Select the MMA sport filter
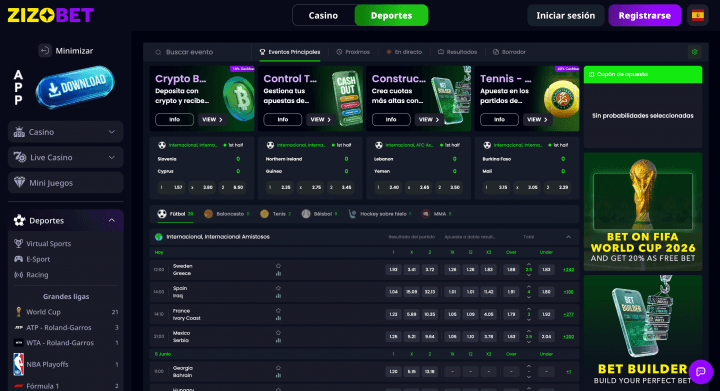The height and width of the screenshot is (391, 720). [437, 214]
